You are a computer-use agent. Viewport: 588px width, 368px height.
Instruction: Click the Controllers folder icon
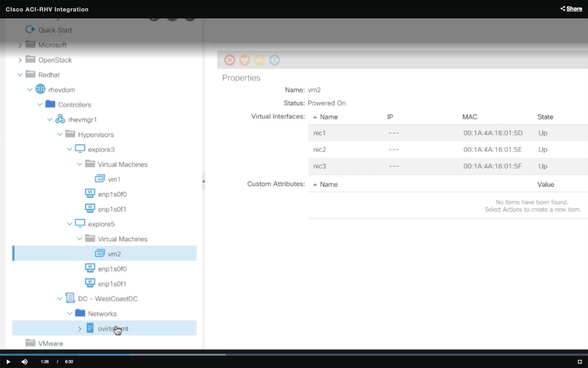pyautogui.click(x=50, y=104)
